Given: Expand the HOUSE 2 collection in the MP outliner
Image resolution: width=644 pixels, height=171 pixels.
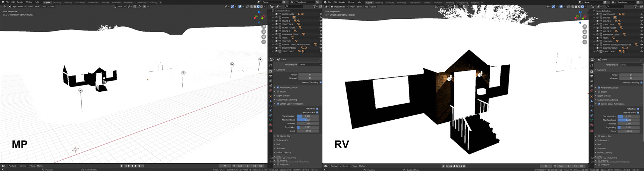Looking at the screenshot, I should point(273,31).
